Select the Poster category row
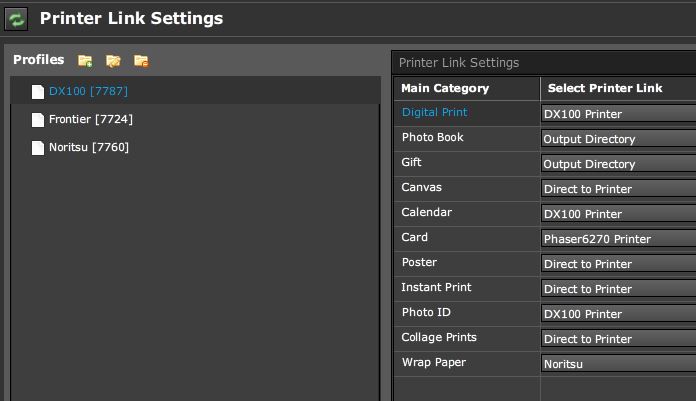This screenshot has width=696, height=401. 467,263
